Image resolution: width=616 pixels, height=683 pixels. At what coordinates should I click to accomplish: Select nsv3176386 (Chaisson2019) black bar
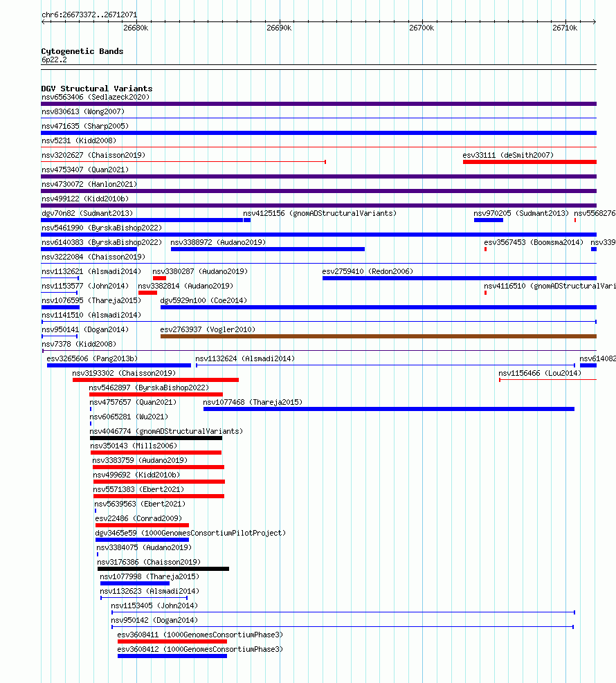tap(163, 569)
